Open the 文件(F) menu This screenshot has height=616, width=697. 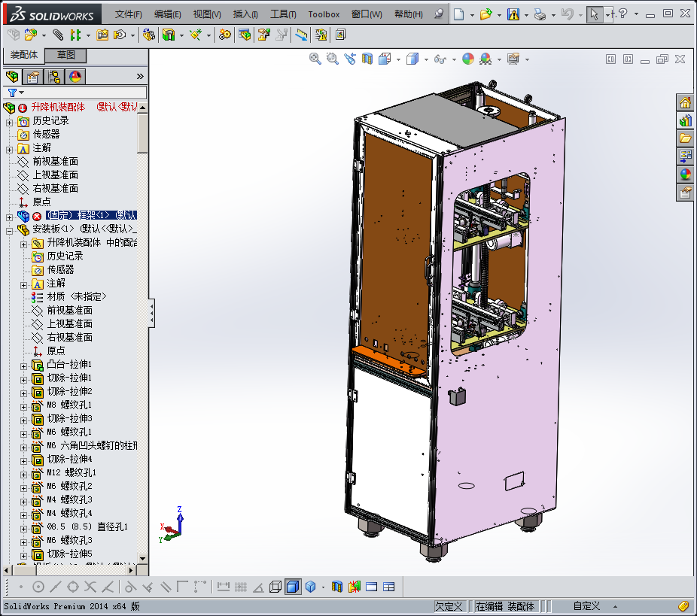[x=128, y=14]
